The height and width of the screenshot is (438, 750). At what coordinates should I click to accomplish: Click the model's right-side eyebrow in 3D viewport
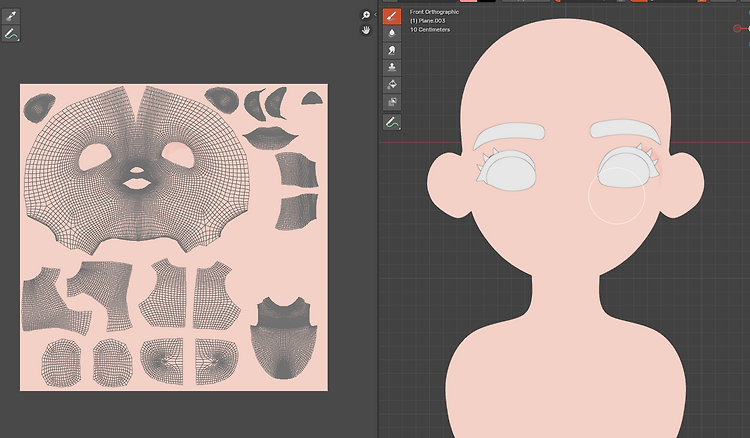point(625,130)
